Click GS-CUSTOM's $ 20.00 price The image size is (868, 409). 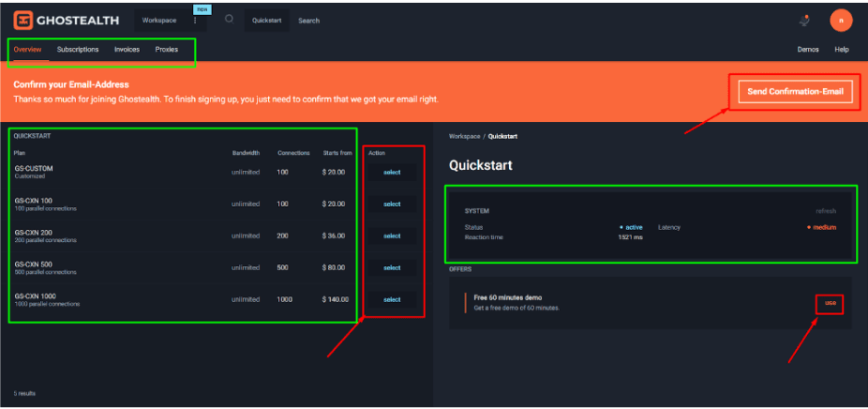tap(334, 173)
